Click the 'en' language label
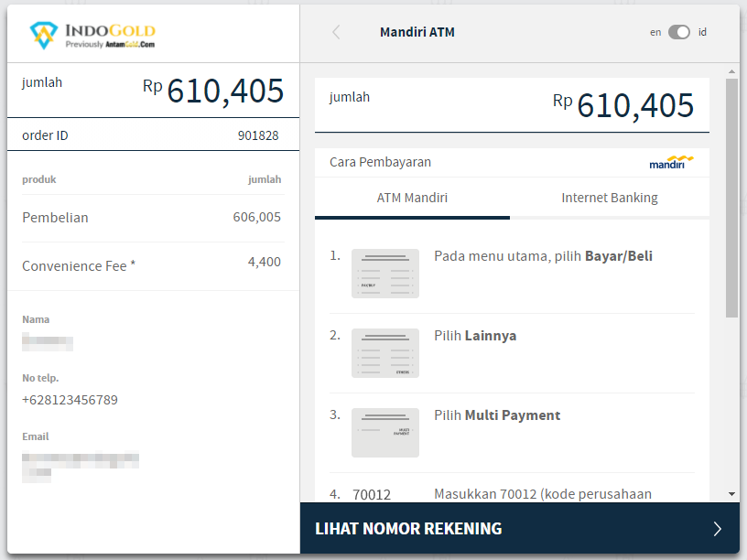747x560 pixels. click(x=655, y=32)
